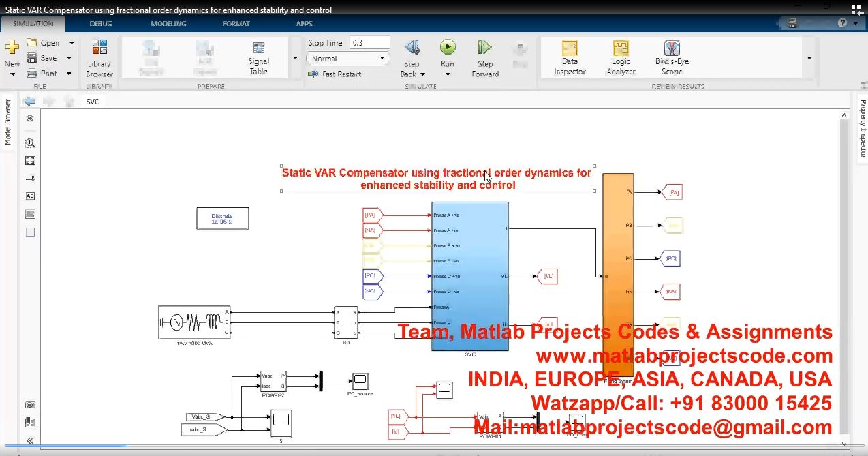Click Fit to View palette icon
The width and height of the screenshot is (868, 456).
click(30, 161)
